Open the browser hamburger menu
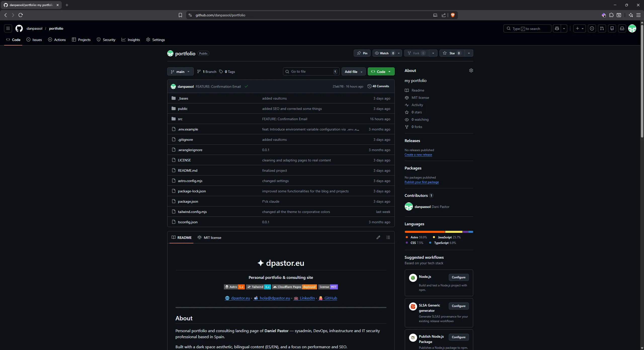The image size is (644, 350). point(638,15)
